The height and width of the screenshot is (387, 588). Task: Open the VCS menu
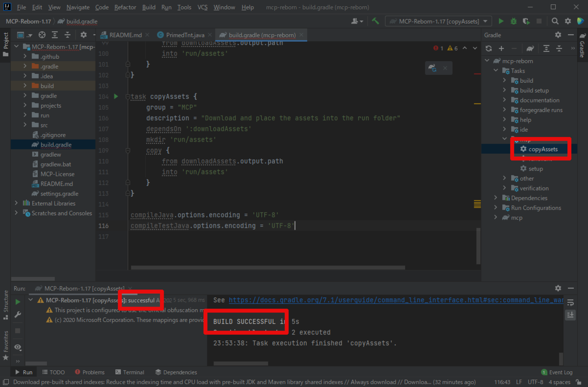[x=202, y=7]
